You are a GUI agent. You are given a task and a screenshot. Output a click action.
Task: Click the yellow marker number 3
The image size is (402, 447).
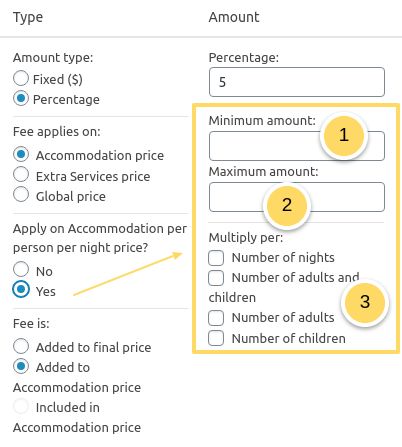coord(365,302)
